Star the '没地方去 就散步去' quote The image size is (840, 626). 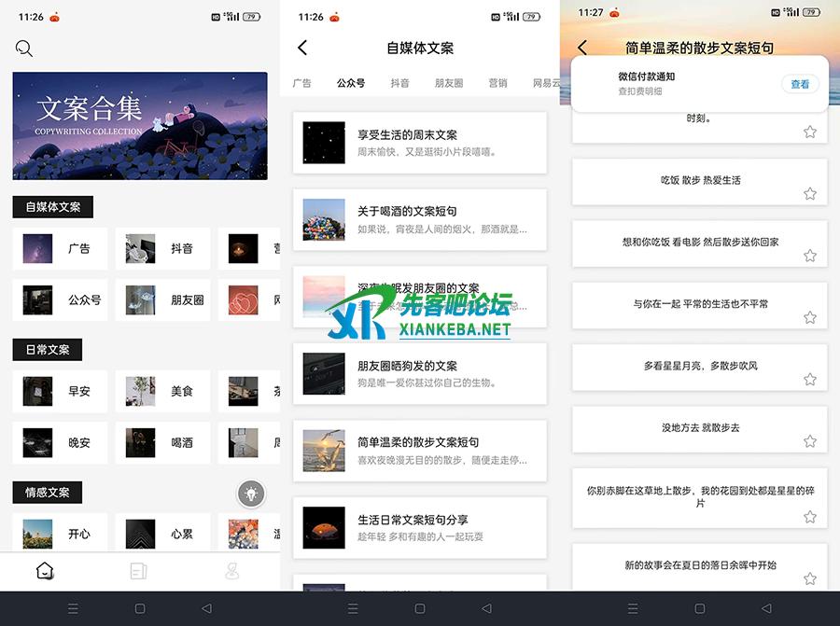pyautogui.click(x=810, y=441)
